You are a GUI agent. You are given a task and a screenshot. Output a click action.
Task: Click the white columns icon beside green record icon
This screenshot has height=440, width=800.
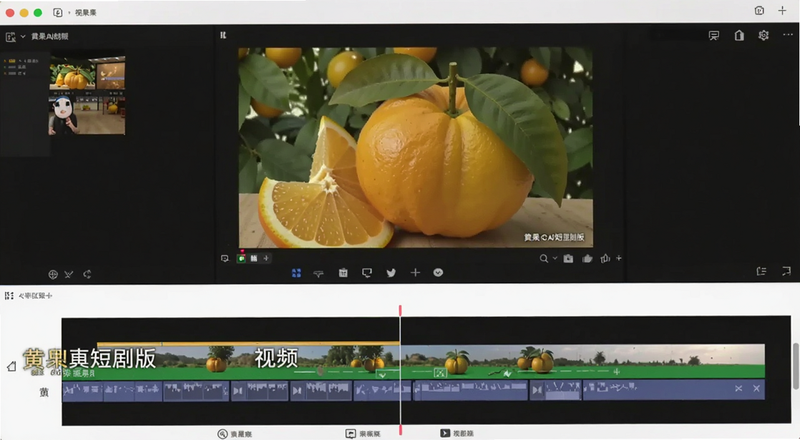coord(254,258)
